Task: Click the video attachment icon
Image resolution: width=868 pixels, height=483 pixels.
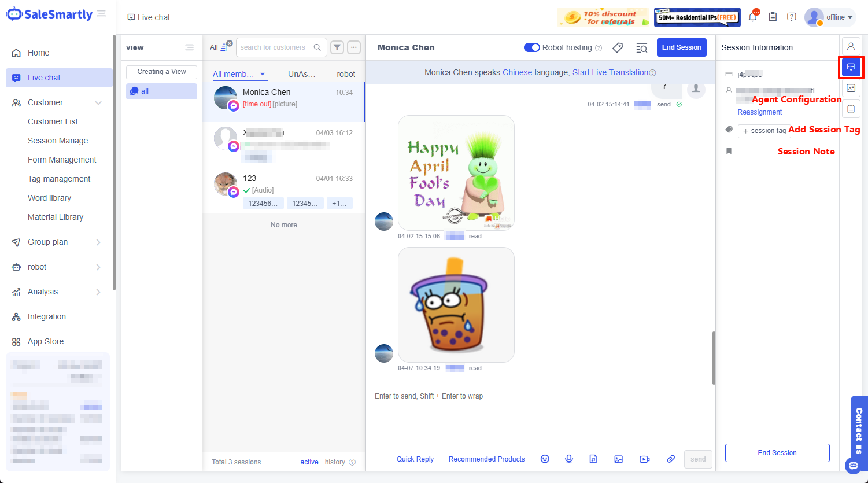Action: [x=644, y=459]
